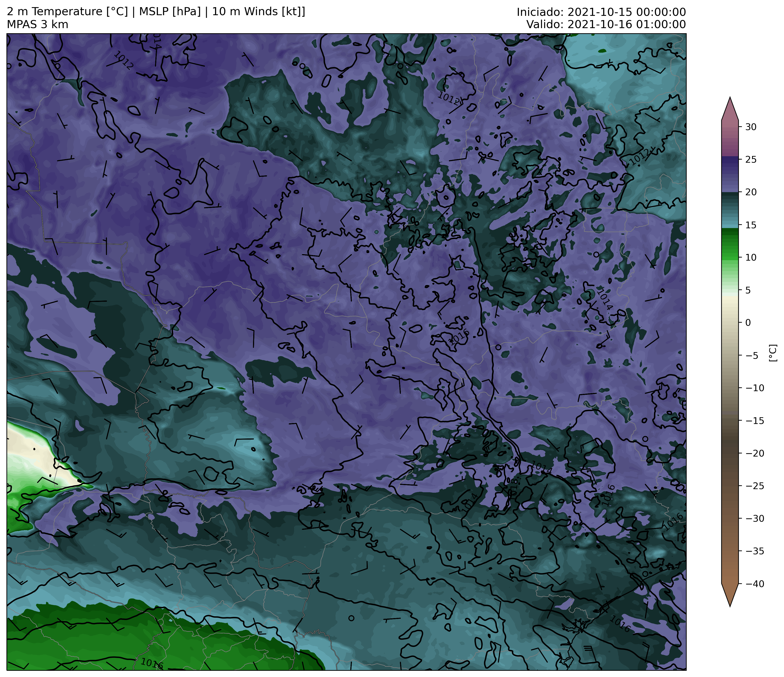This screenshot has width=784, height=677.
Task: Click the colorbar tick label 0
Action: tap(748, 323)
